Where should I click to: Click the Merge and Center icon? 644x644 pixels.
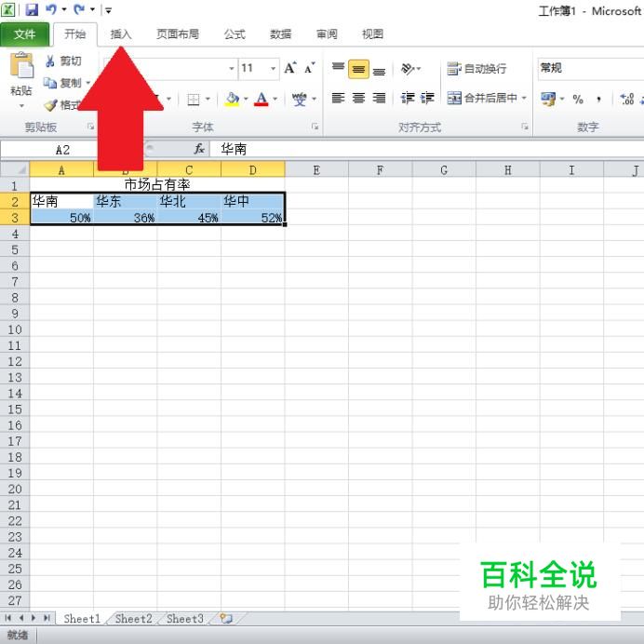tap(454, 98)
